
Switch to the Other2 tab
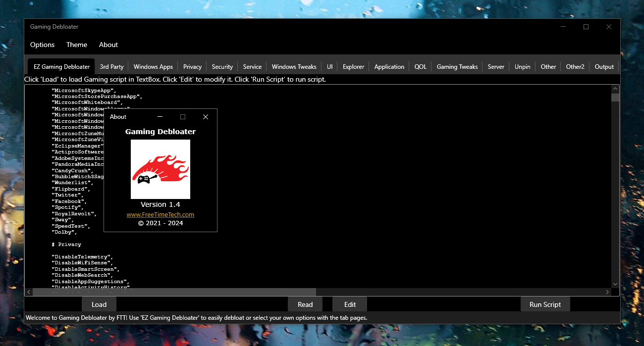[x=575, y=66]
